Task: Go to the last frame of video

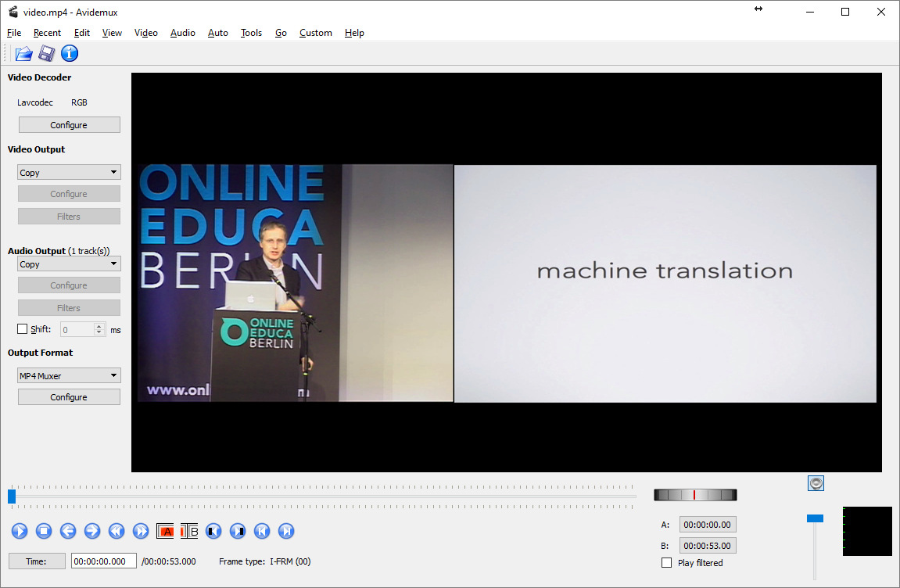Action: pos(286,531)
